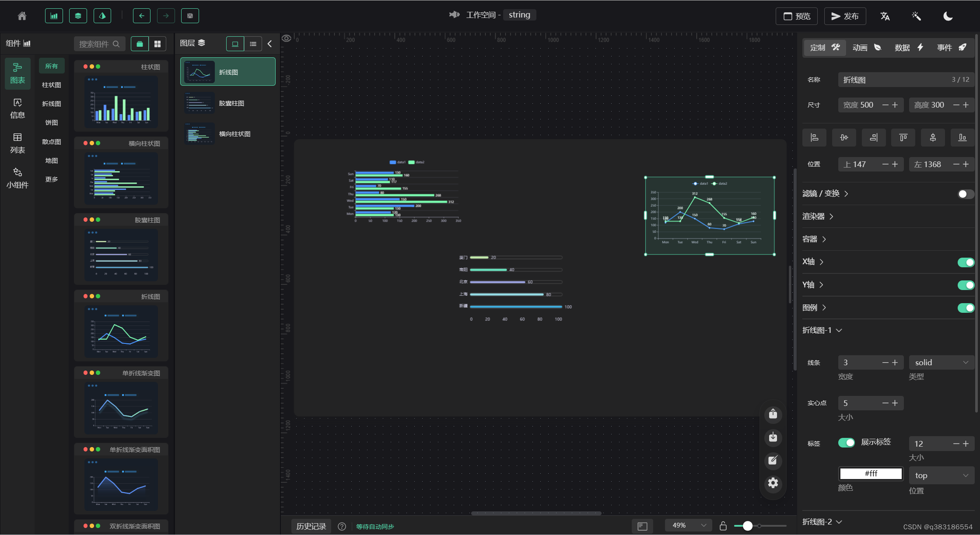The width and height of the screenshot is (980, 535).
Task: Collapse the layers panel with arrow
Action: (269, 44)
